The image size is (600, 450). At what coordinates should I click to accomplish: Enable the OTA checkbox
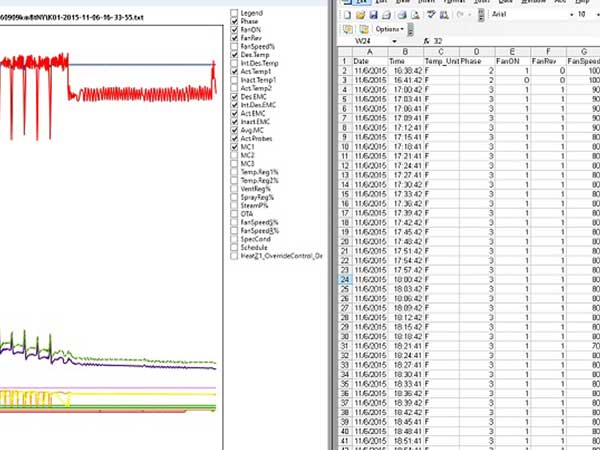[x=234, y=214]
